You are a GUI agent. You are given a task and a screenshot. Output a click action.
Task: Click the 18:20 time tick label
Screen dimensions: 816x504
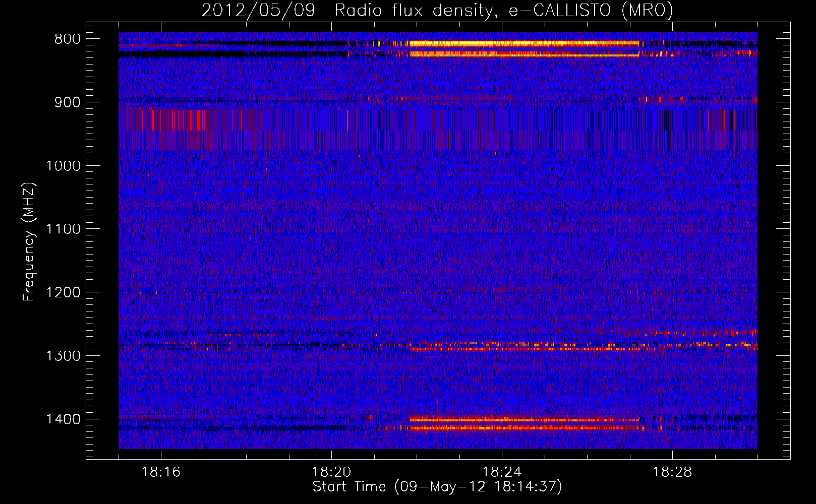point(331,472)
